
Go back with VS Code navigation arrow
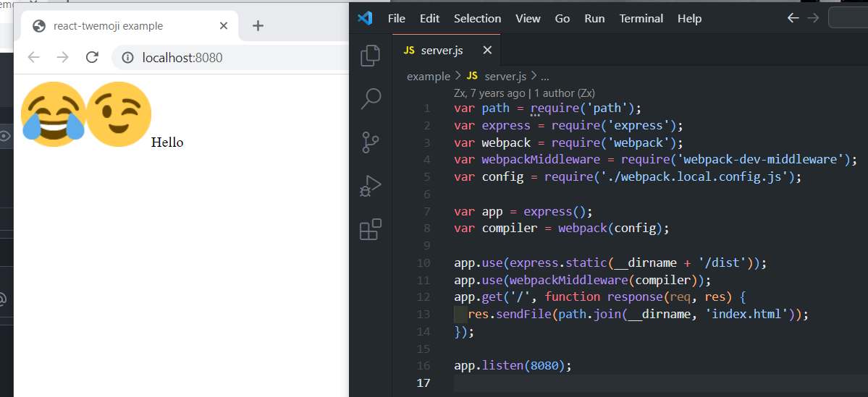(793, 18)
